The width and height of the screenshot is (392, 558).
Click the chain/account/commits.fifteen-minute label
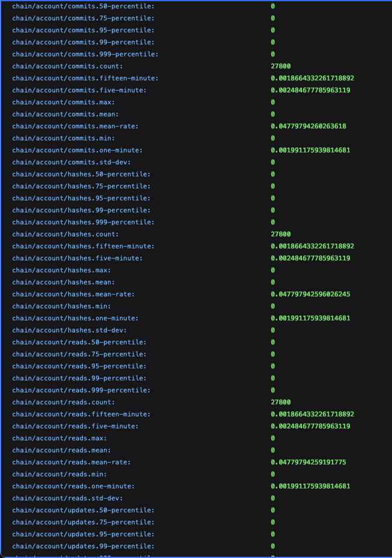tap(85, 78)
